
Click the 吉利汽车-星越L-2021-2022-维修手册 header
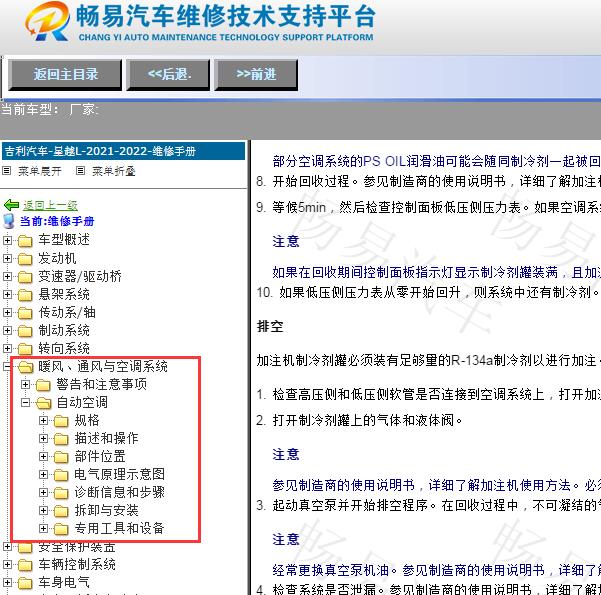coord(123,151)
